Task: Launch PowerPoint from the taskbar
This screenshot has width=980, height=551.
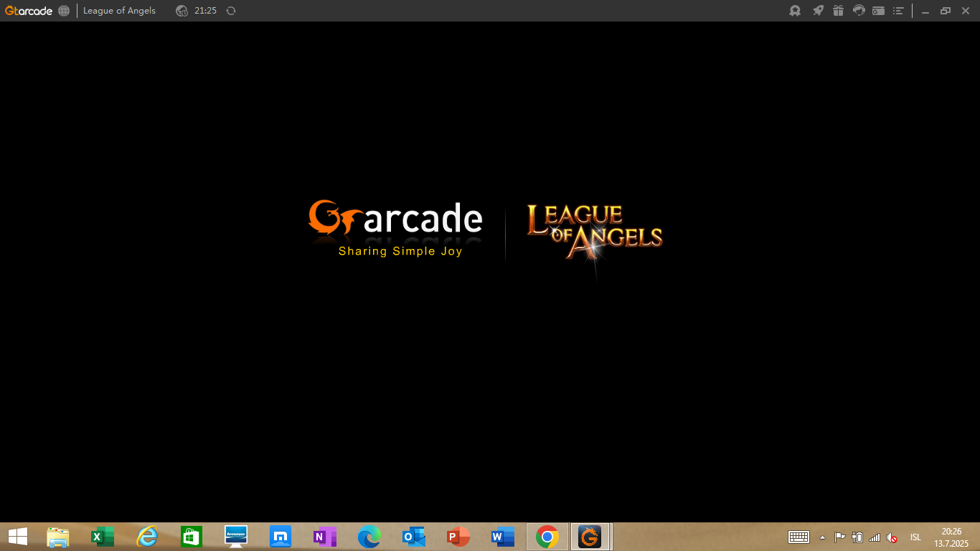Action: 458,537
